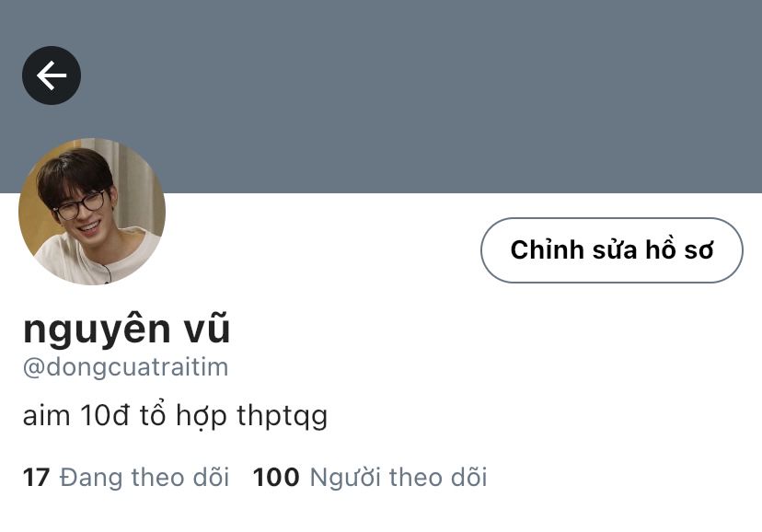The image size is (762, 532).
Task: Open the 100 Người theo dõi list
Action: tap(370, 477)
